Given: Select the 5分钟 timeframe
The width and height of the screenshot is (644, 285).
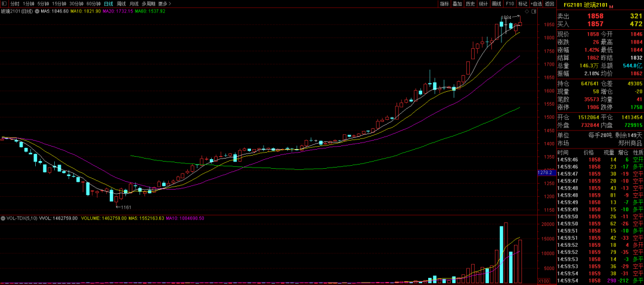Looking at the screenshot, I should point(43,4).
